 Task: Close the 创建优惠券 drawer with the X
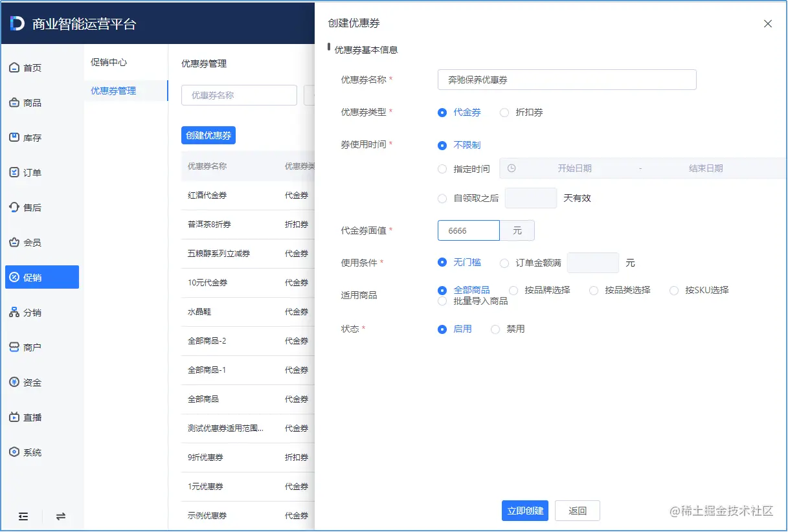coord(768,24)
